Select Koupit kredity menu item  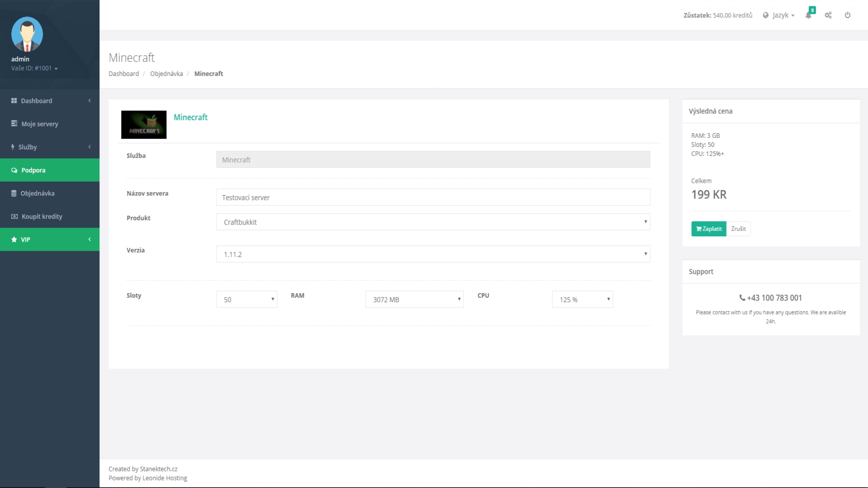click(x=42, y=216)
